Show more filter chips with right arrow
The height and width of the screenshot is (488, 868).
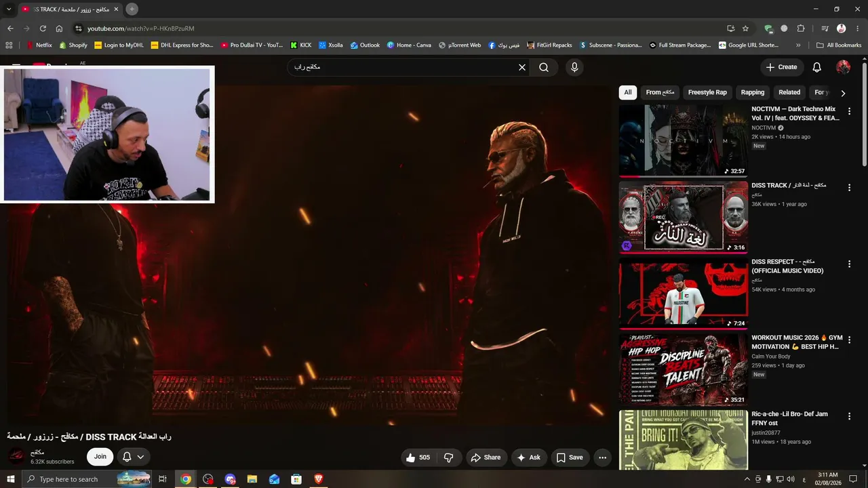(843, 93)
